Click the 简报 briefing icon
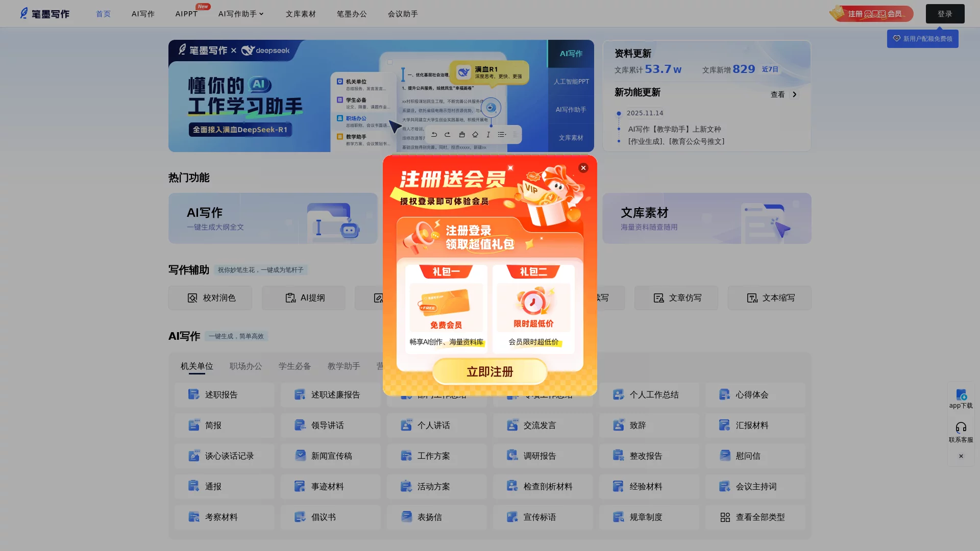 (193, 425)
